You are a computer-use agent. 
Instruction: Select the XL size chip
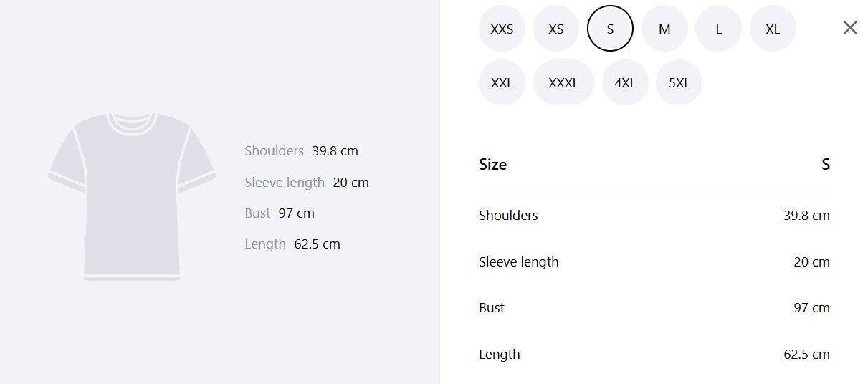(773, 29)
